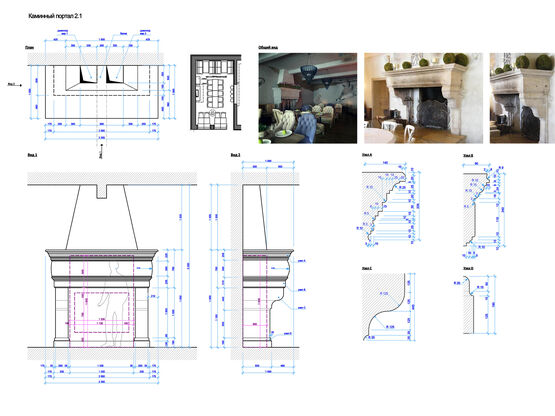
Task: Click the "Общий вид" heading above the photos
Action: point(268,47)
